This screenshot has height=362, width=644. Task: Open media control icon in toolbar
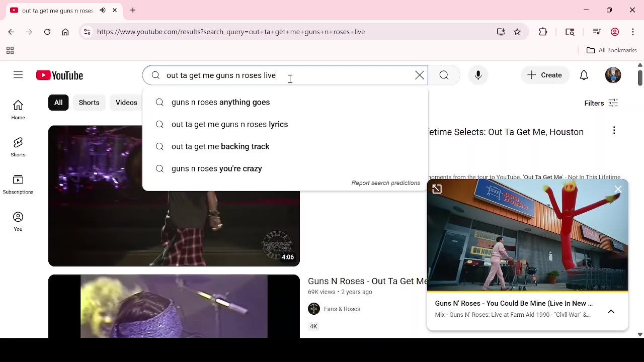pyautogui.click(x=597, y=32)
